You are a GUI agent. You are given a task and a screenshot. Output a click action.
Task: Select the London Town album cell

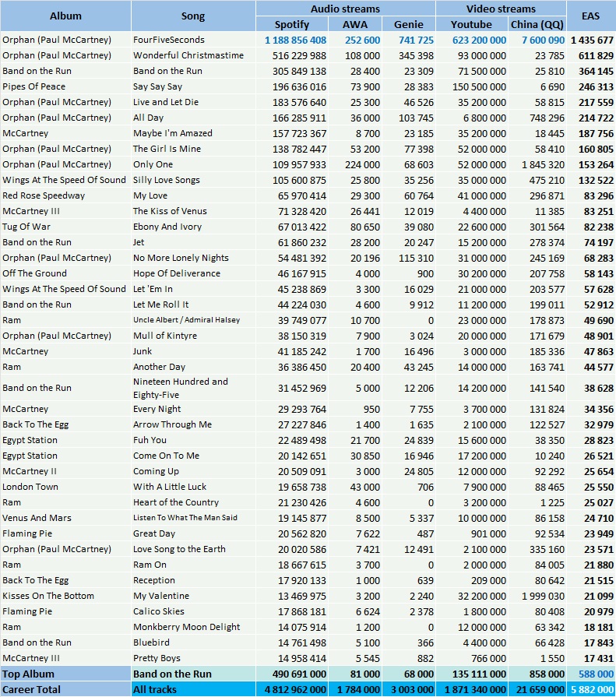click(x=65, y=486)
